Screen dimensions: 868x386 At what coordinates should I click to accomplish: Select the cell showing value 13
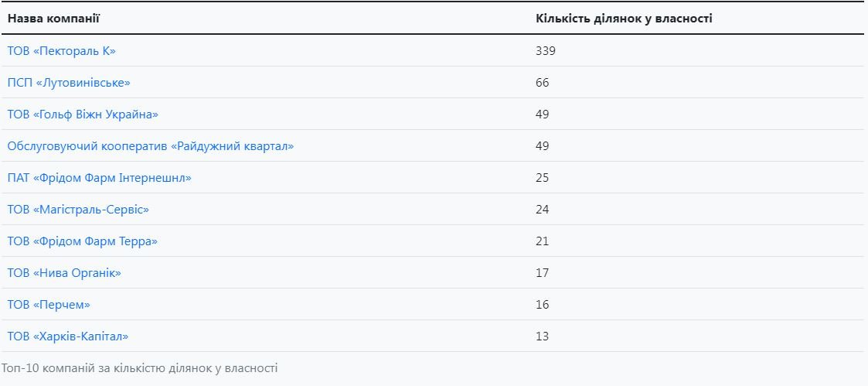pyautogui.click(x=543, y=336)
